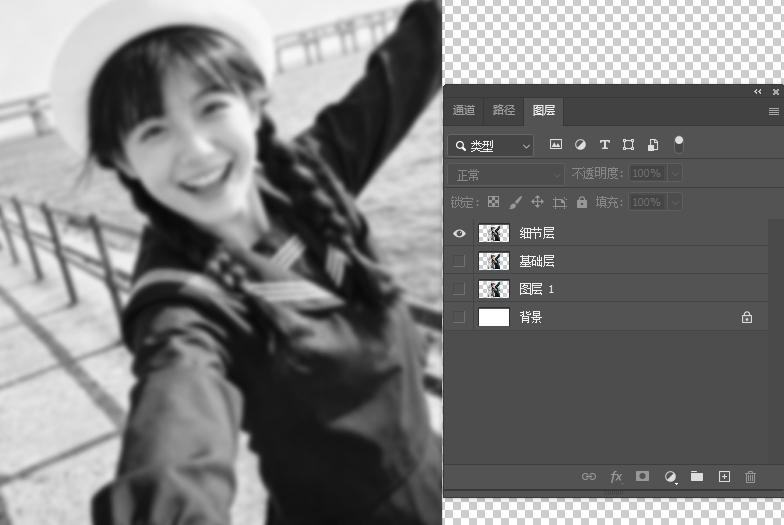Hide the 细节层 layer via eye icon

point(459,233)
